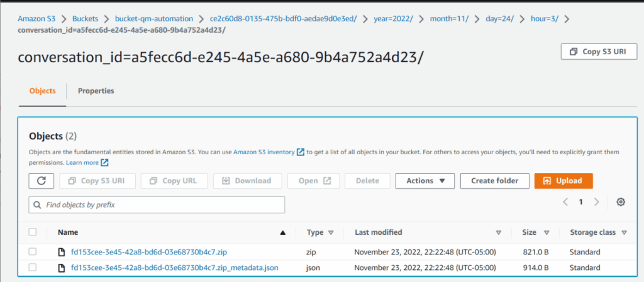This screenshot has width=644, height=282.
Task: Click the Name column ascending sort arrow
Action: (282, 232)
